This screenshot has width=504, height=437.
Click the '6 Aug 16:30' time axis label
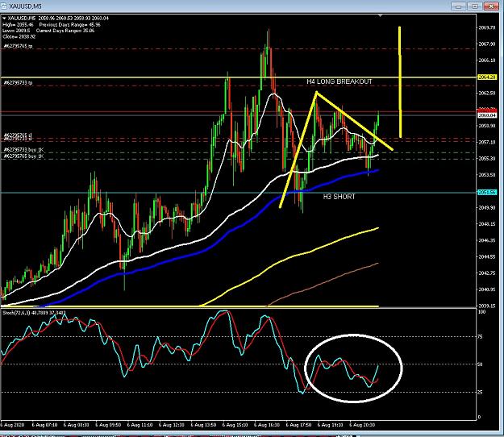pos(267,425)
